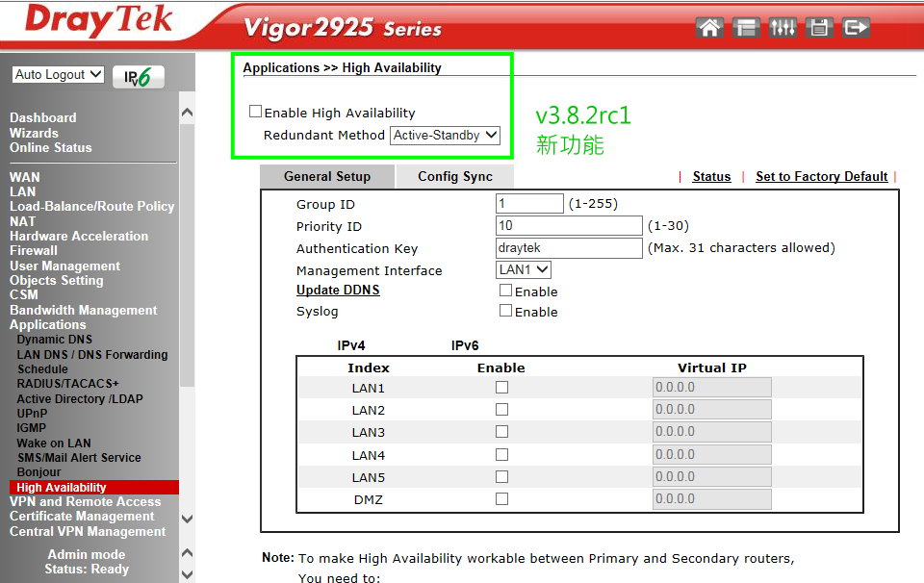Click the sliders settings icon in header
Viewport: 924px width, 583px height.
click(783, 27)
